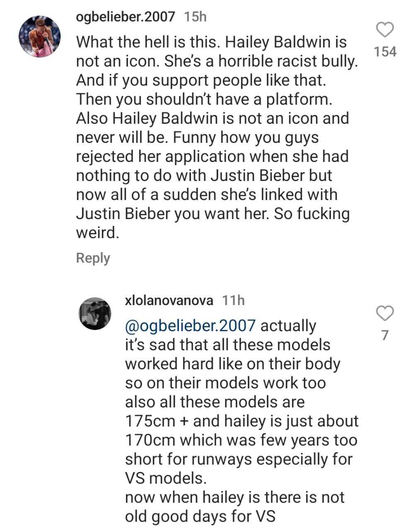420x530 pixels.
Task: Tap the ogbelieber.2007 username above the comment
Action: [126, 17]
